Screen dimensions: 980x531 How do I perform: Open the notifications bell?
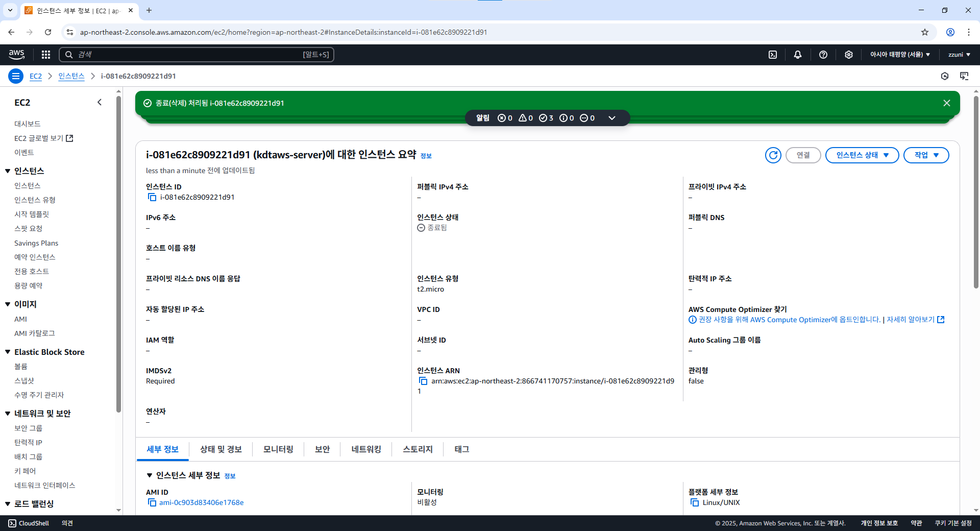798,55
